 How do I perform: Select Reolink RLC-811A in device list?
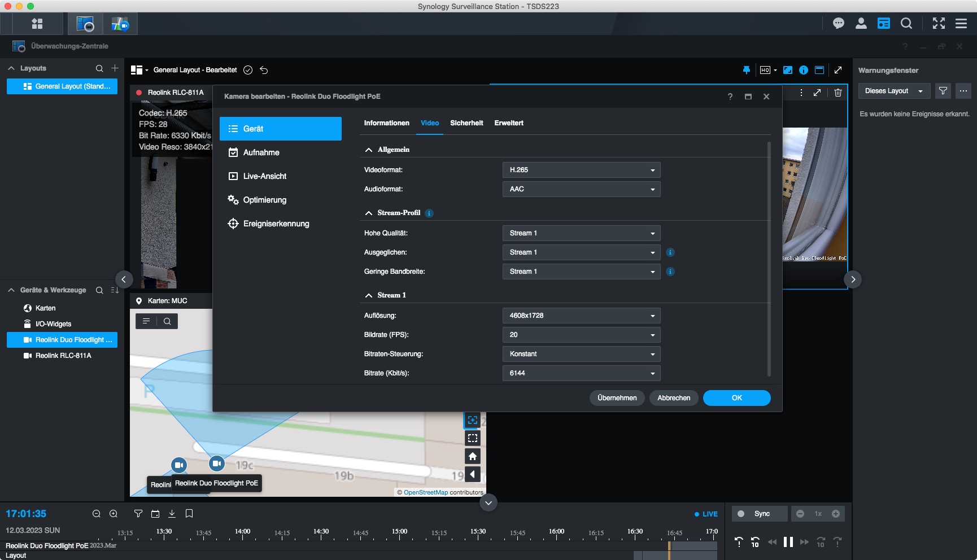[63, 356]
